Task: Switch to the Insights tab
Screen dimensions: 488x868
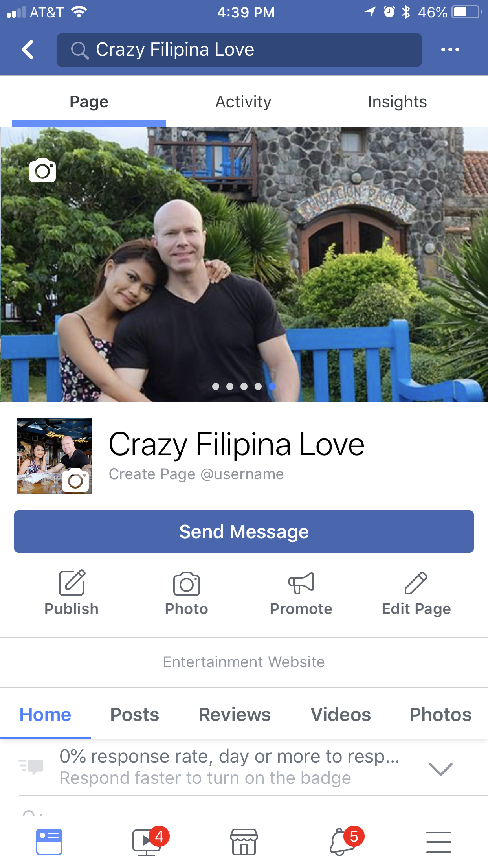Action: [x=397, y=102]
